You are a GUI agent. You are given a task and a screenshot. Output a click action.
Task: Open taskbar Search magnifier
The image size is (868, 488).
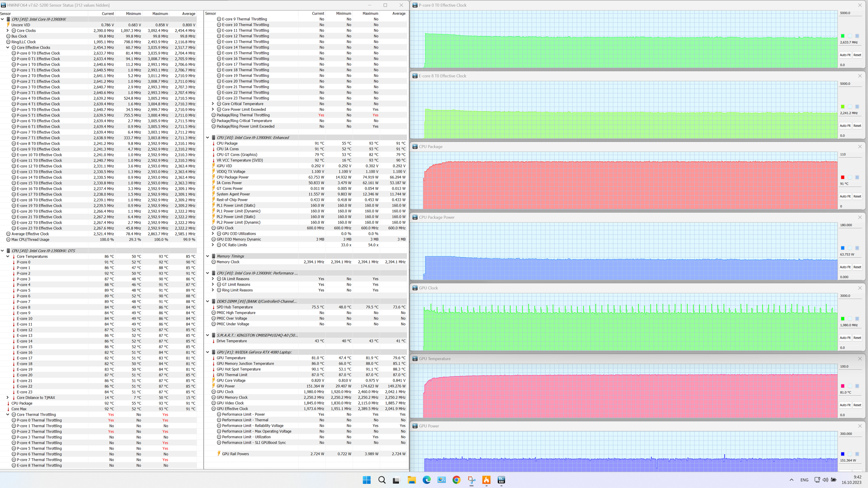381,480
